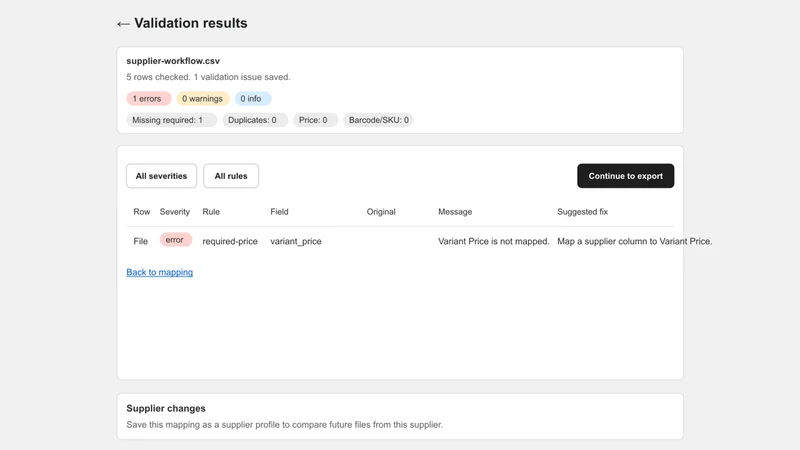Click the red error severity badge in row
This screenshot has height=450, width=800.
(176, 240)
